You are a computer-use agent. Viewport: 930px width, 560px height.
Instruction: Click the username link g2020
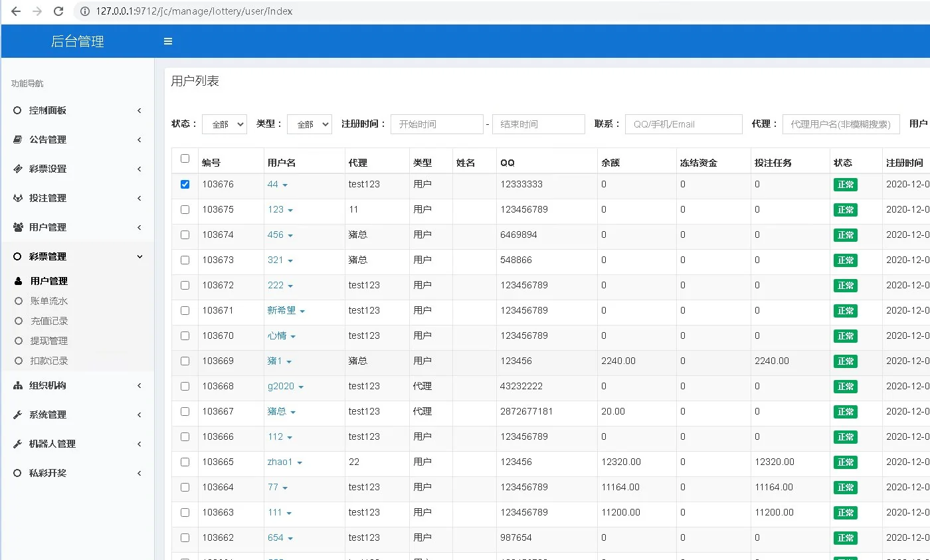click(x=280, y=386)
